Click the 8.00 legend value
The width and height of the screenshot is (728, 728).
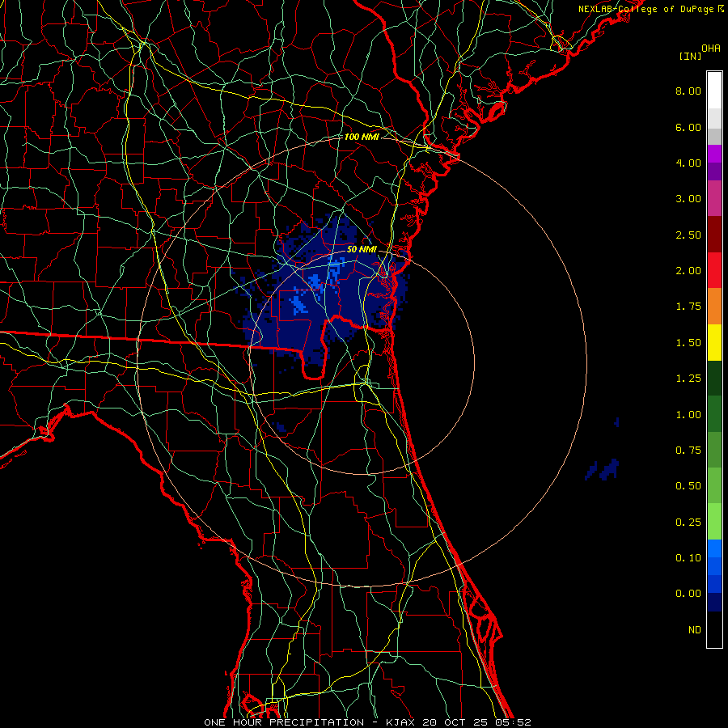click(x=688, y=91)
